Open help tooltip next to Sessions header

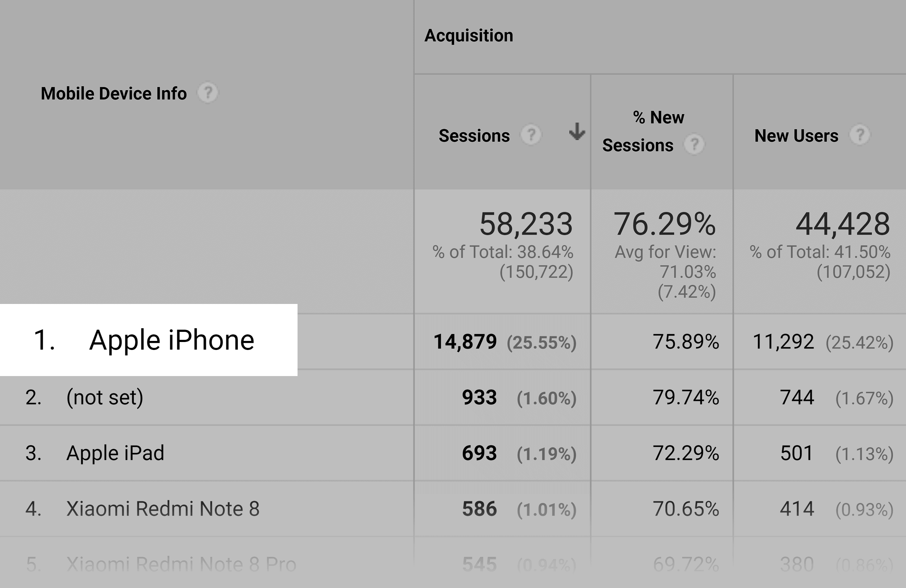pyautogui.click(x=531, y=135)
